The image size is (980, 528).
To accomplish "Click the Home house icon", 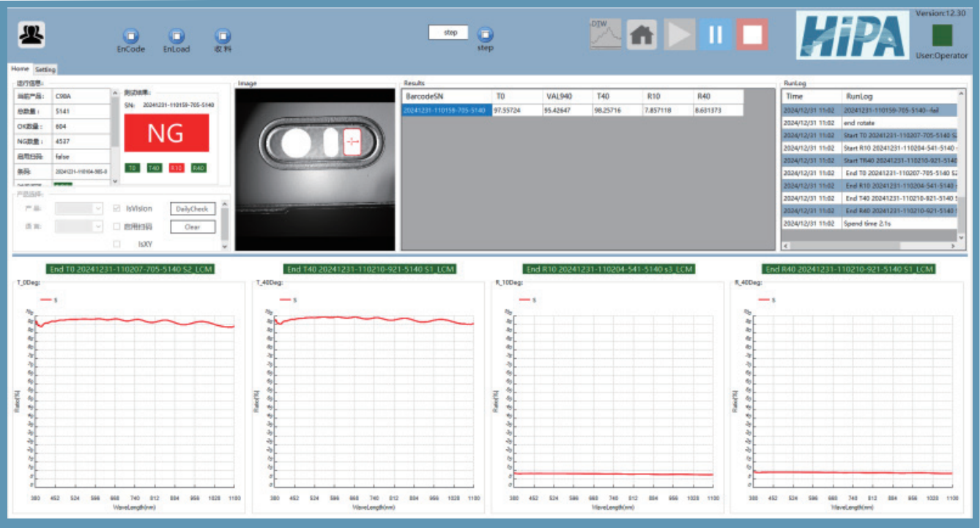I will pyautogui.click(x=642, y=34).
